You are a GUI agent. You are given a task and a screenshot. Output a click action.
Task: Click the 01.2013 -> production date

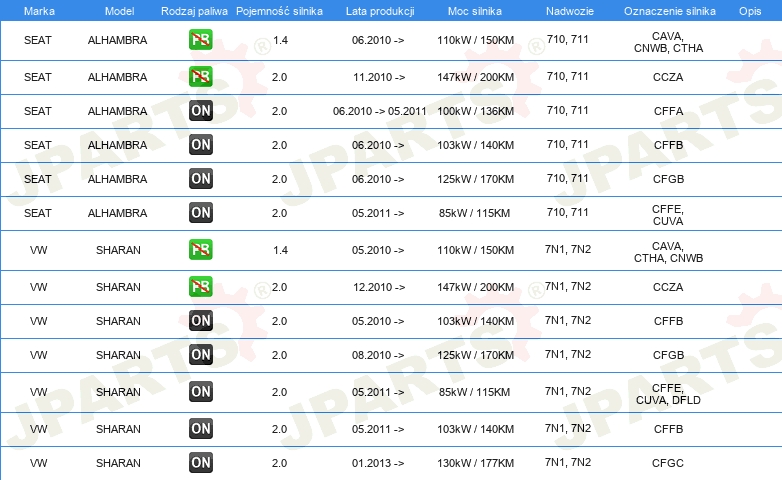coord(378,463)
